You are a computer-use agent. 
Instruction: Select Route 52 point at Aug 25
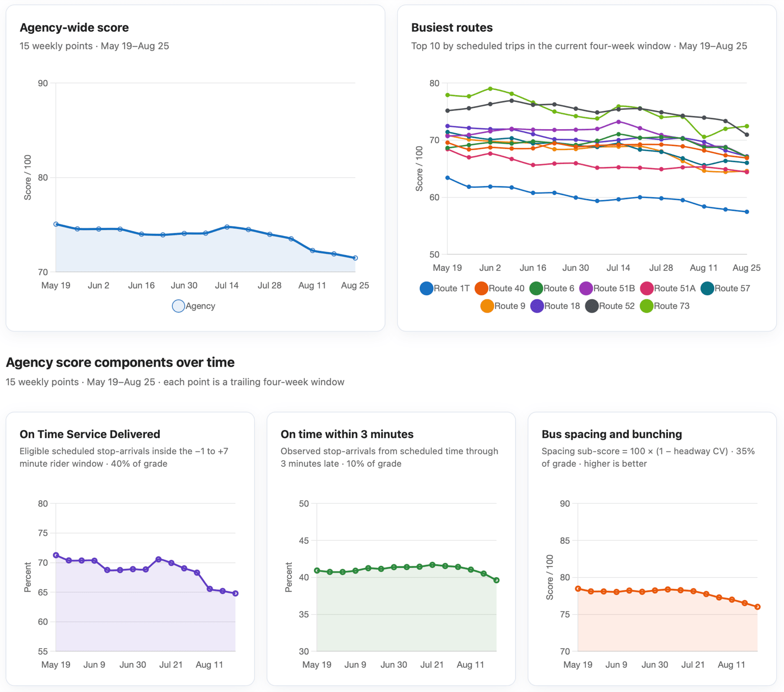(747, 135)
